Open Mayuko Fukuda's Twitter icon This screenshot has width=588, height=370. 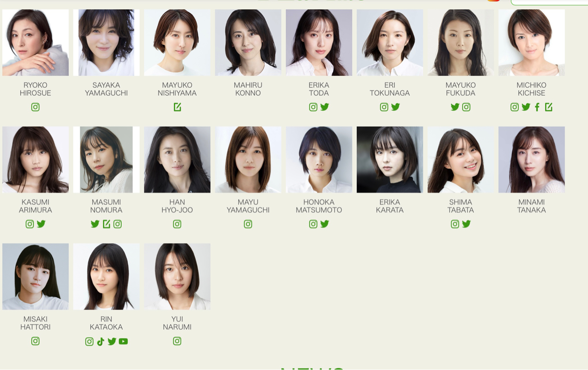(x=455, y=107)
